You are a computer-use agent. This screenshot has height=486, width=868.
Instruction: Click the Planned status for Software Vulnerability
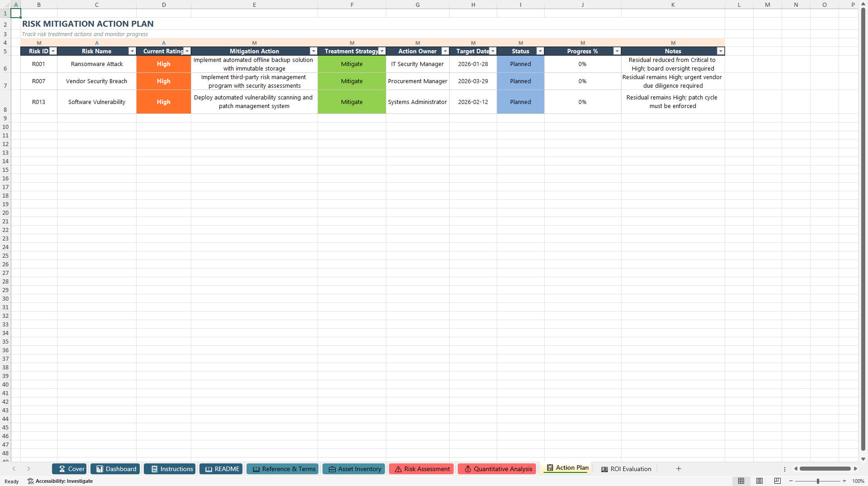tap(521, 102)
